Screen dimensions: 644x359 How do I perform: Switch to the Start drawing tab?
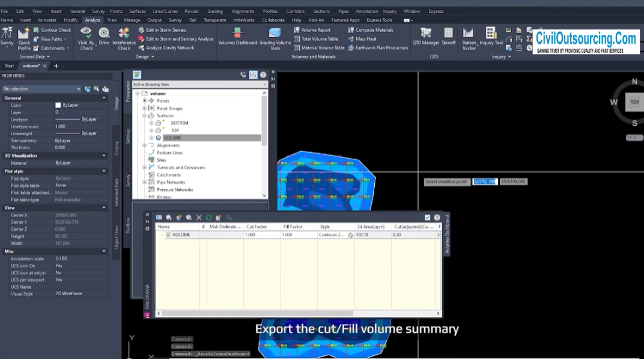[9, 66]
